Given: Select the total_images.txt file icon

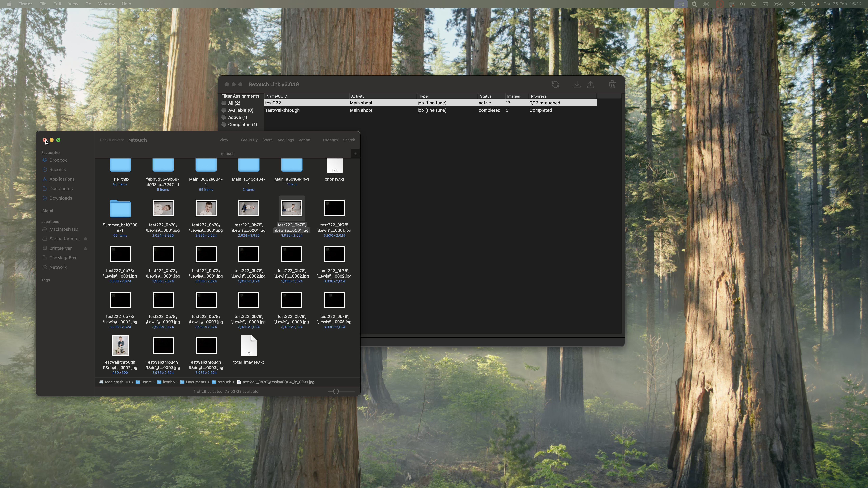Looking at the screenshot, I should point(249,345).
